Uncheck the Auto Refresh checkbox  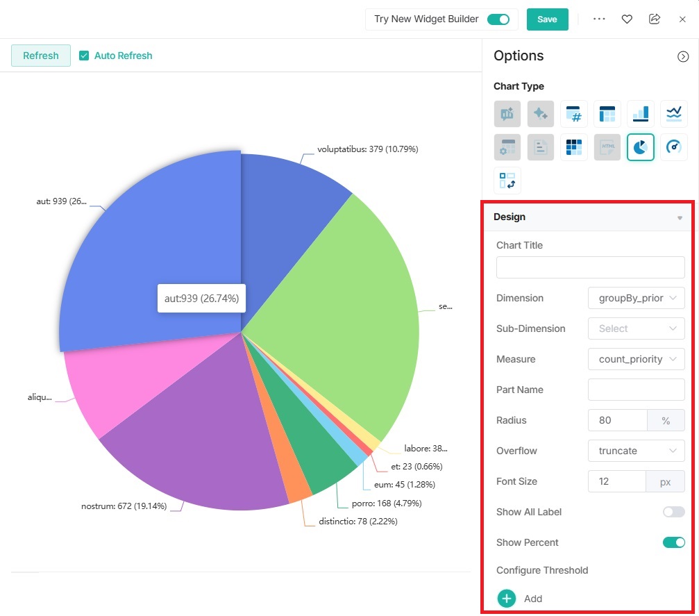(84, 56)
